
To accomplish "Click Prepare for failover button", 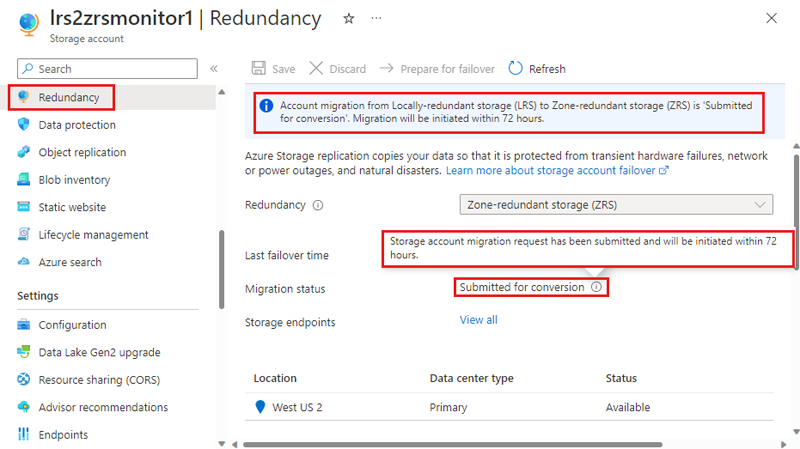I will click(437, 68).
